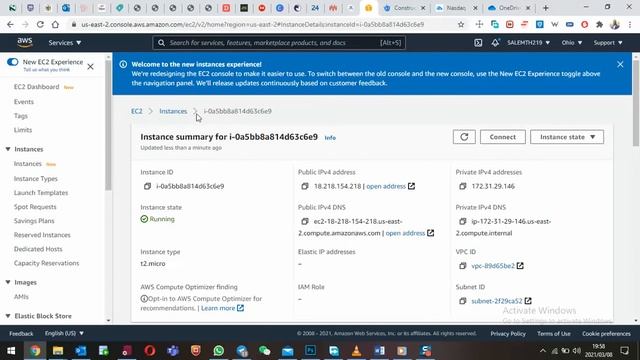Go back in browser history
Image resolution: width=640 pixels, height=360 pixels.
coord(10,24)
